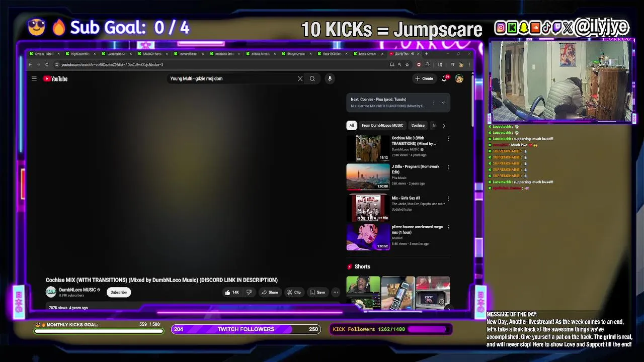Open the Mix - Girls Say #3 thumbnail

(368, 208)
